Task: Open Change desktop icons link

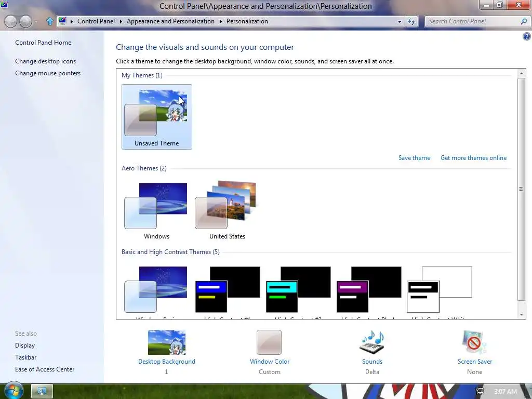Action: pyautogui.click(x=46, y=61)
